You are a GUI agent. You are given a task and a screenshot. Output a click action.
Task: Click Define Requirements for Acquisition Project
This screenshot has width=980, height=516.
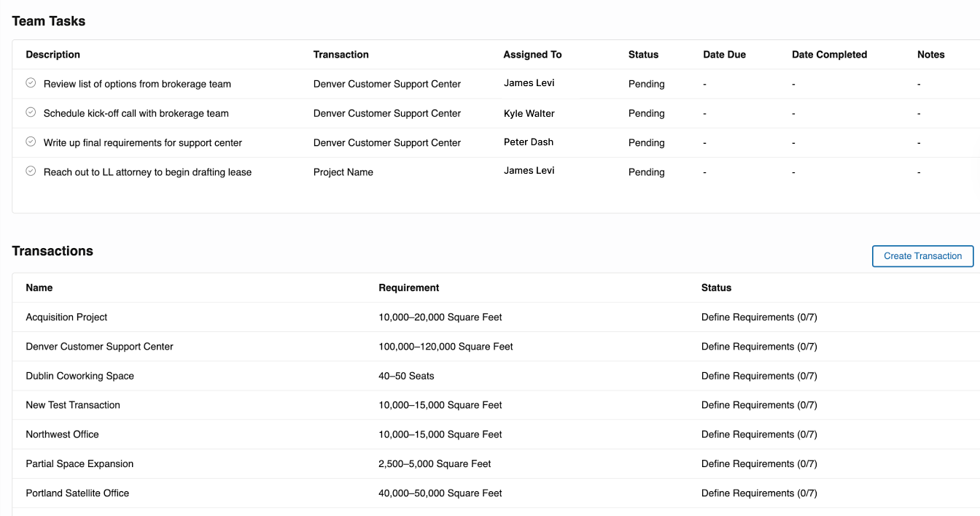pos(759,317)
